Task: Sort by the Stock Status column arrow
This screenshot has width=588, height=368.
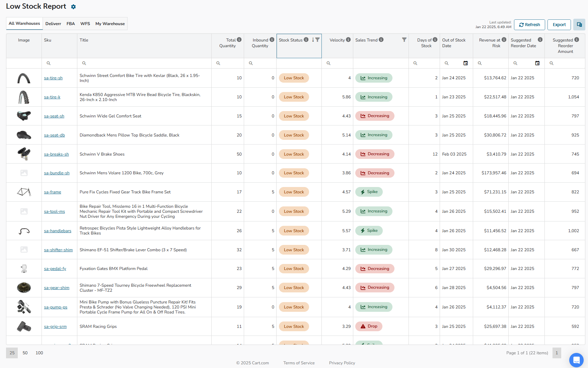Action: click(313, 40)
